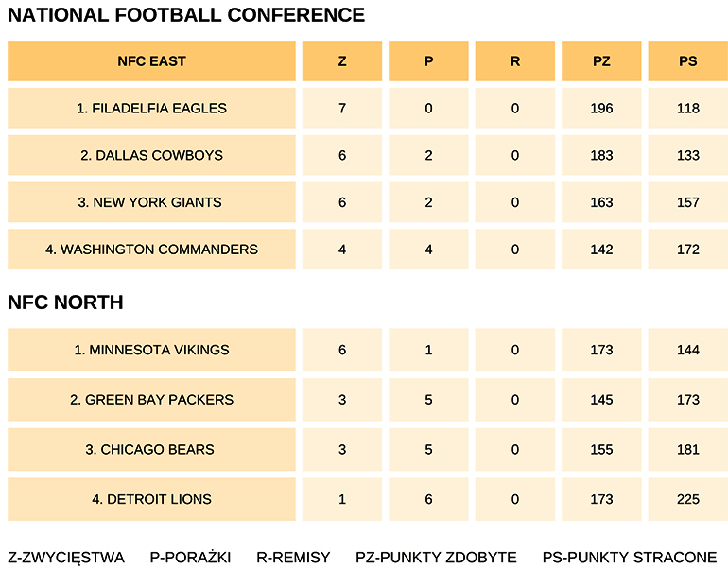Click the NFC EAST header cell
The width and height of the screenshot is (728, 569).
[151, 61]
